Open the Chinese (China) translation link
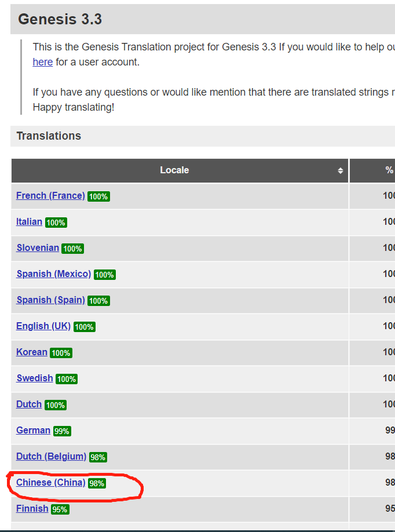The image size is (395, 532). [x=50, y=483]
